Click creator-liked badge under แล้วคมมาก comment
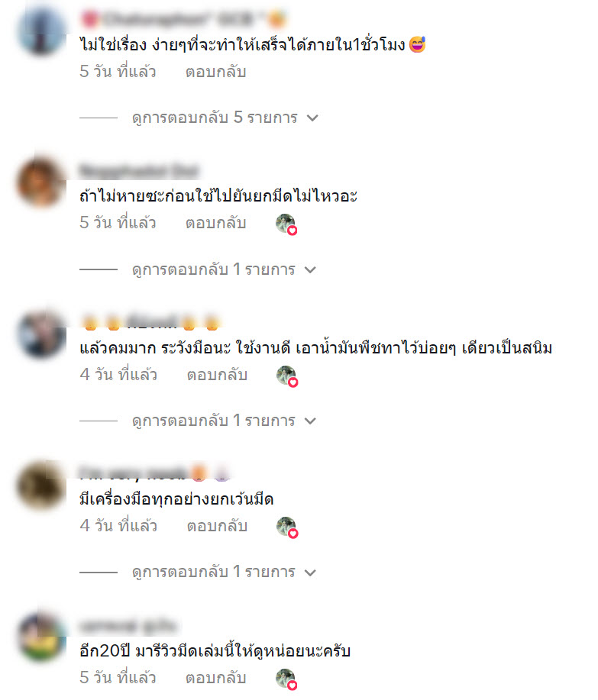The height and width of the screenshot is (700, 598). coord(287,376)
